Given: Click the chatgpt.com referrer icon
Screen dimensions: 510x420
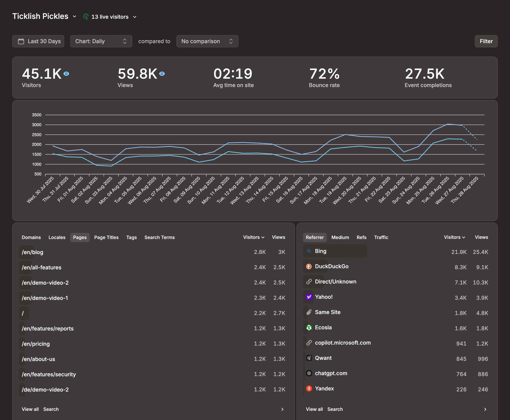Looking at the screenshot, I should (309, 373).
